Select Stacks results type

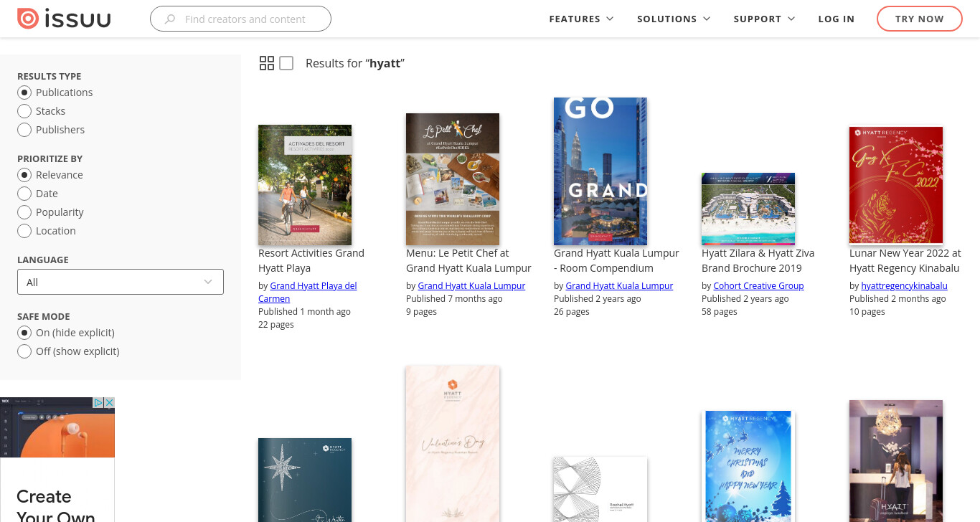pyautogui.click(x=24, y=111)
